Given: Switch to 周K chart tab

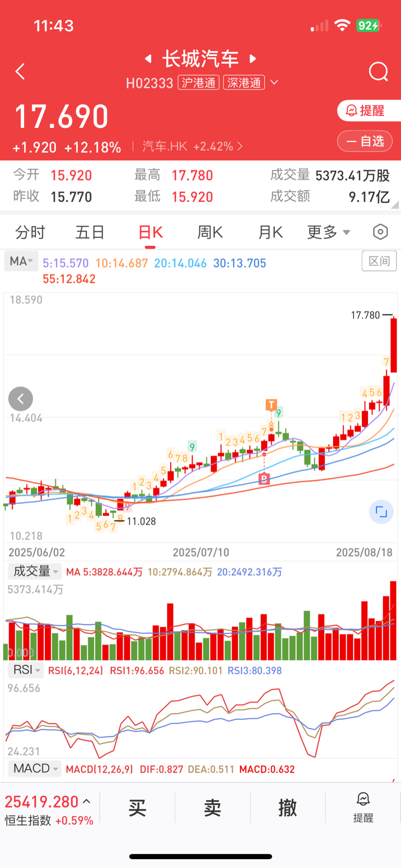Looking at the screenshot, I should pos(210,232).
